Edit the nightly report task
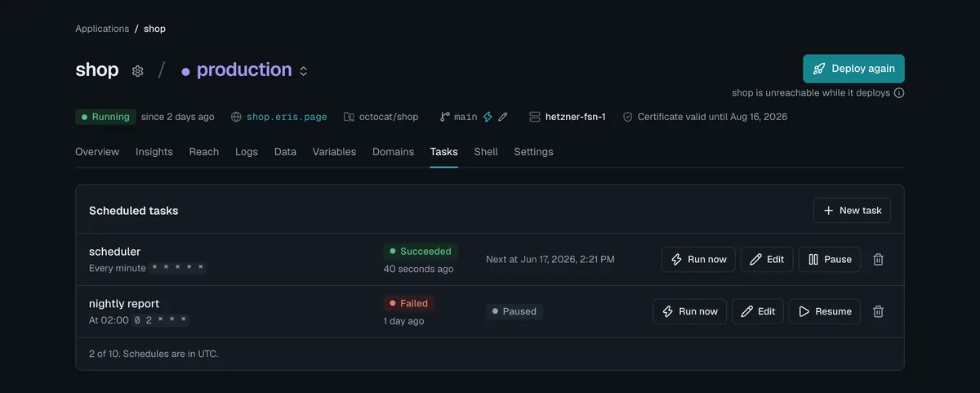980x393 pixels. pos(758,311)
